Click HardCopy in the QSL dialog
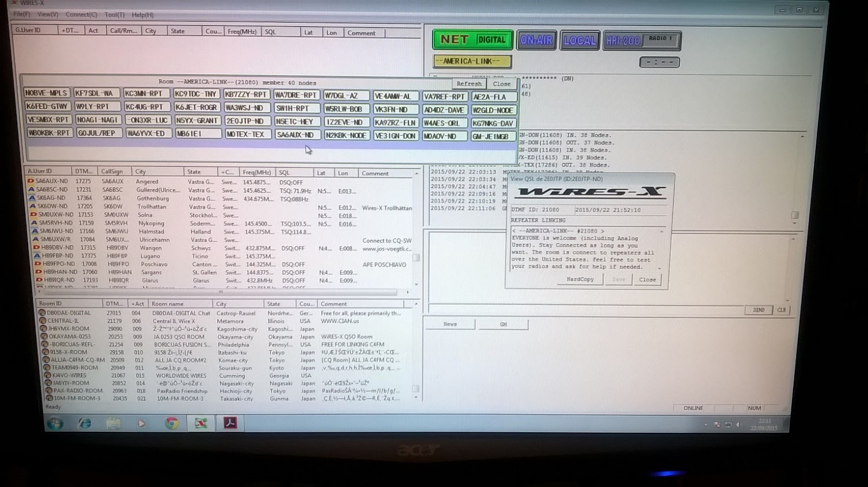 point(580,279)
